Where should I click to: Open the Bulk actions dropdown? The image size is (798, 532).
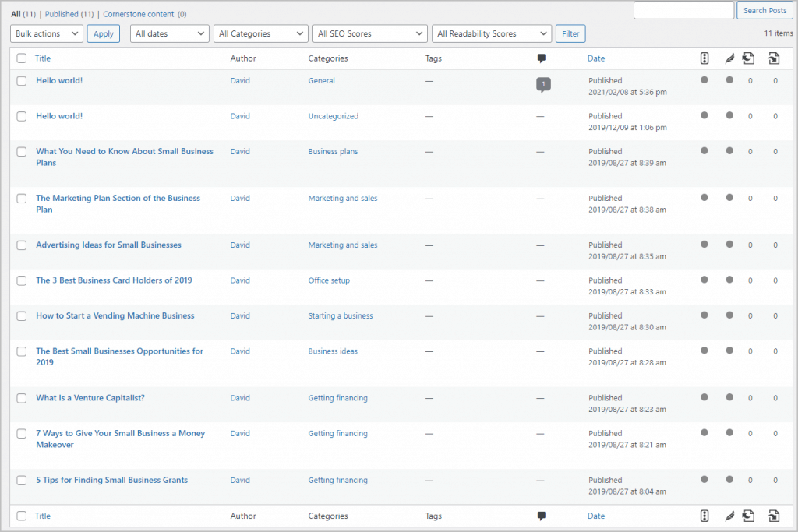point(47,33)
